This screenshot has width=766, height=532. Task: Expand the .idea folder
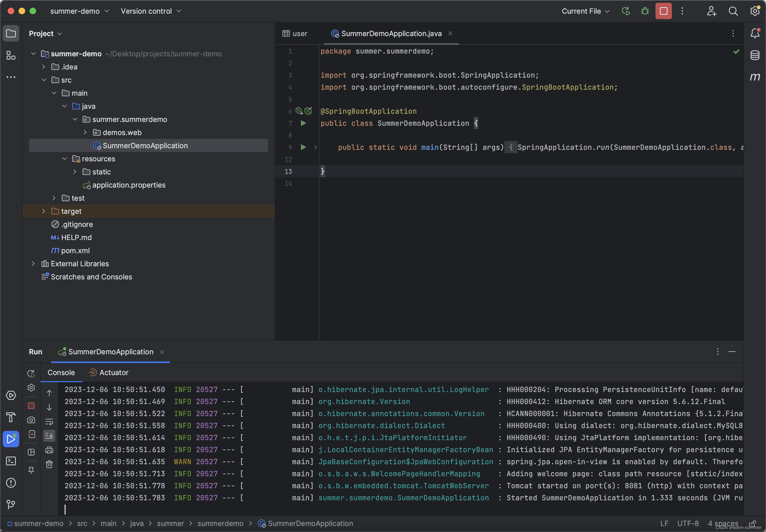[43, 67]
